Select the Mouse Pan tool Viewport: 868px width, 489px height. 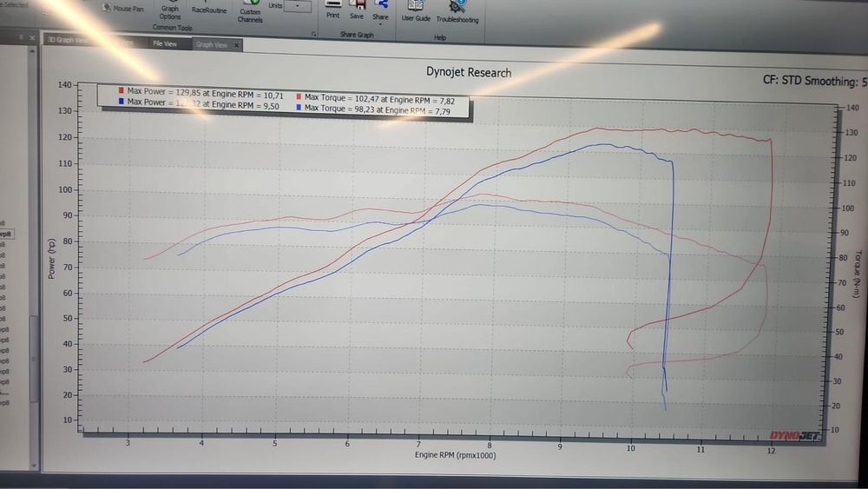click(123, 9)
